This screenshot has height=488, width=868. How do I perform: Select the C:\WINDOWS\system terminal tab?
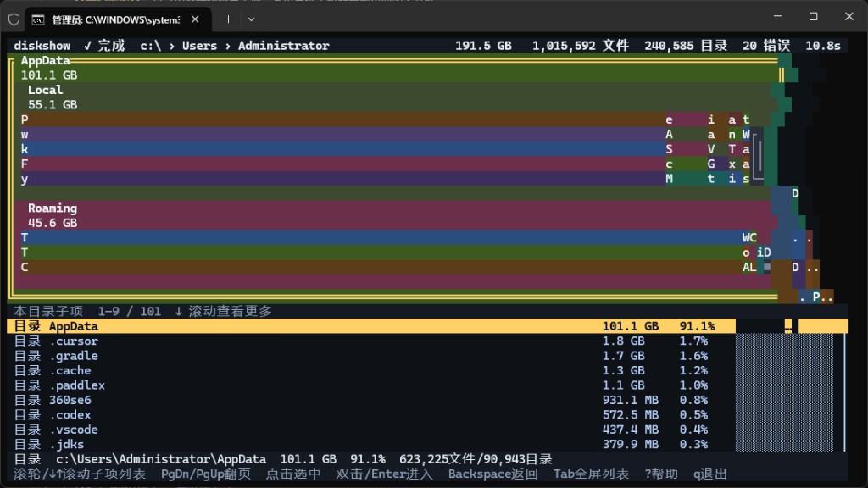coord(118,20)
